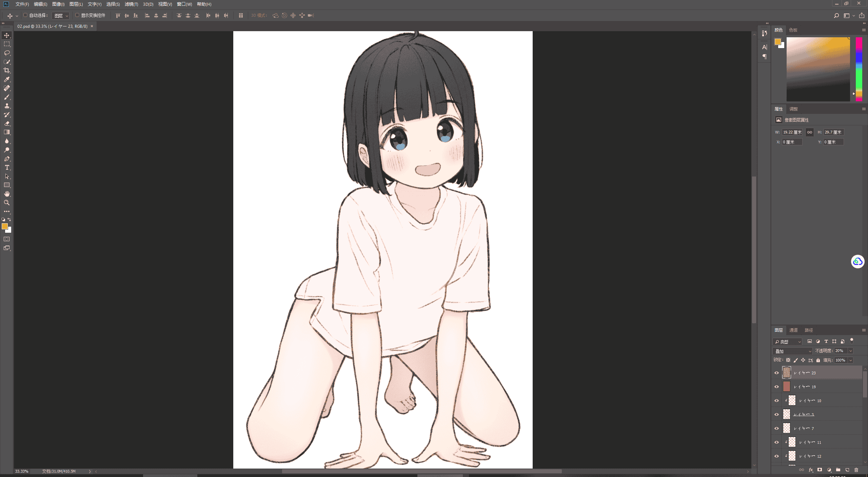Viewport: 868px width, 477px height.
Task: Open the 滤镜(T) menu
Action: (x=131, y=4)
